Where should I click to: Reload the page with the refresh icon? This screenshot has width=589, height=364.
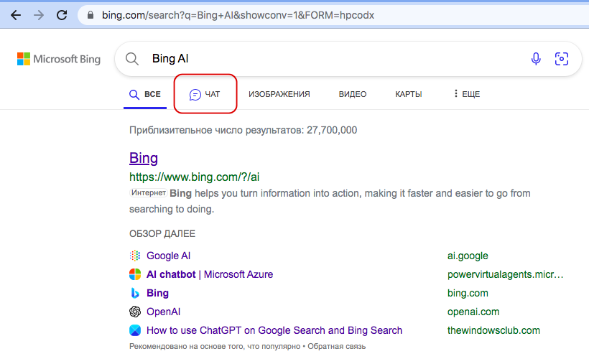point(62,15)
